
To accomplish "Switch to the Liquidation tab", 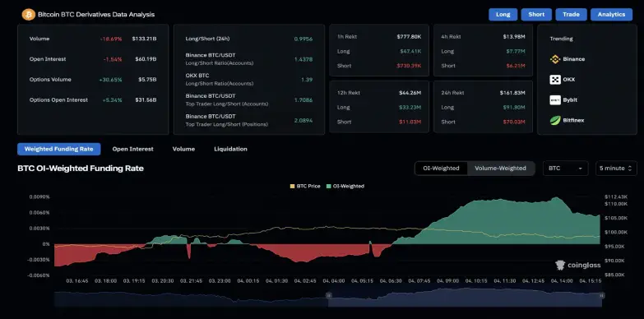I will click(x=230, y=149).
